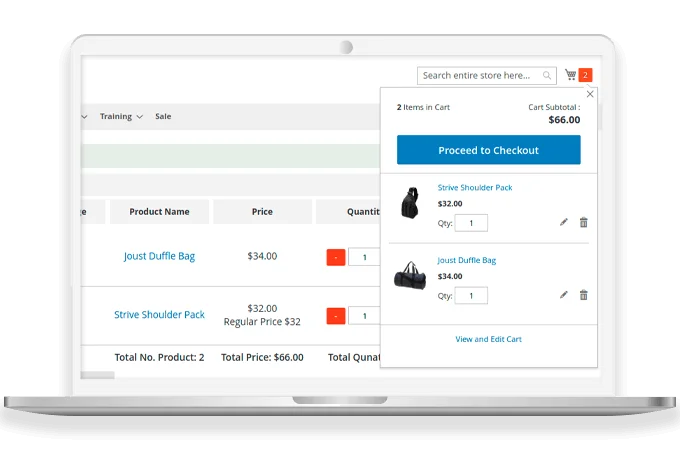Expand the Training menu
This screenshot has width=680, height=450.
point(121,116)
